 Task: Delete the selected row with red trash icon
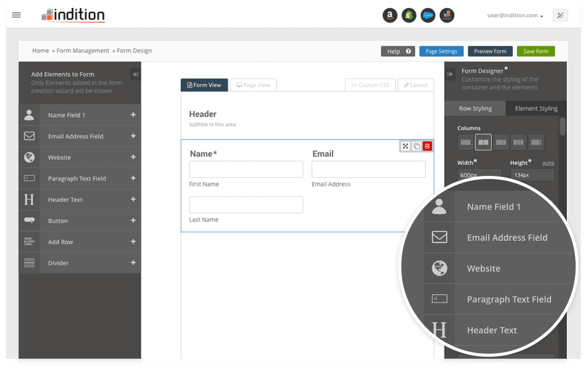pyautogui.click(x=428, y=146)
